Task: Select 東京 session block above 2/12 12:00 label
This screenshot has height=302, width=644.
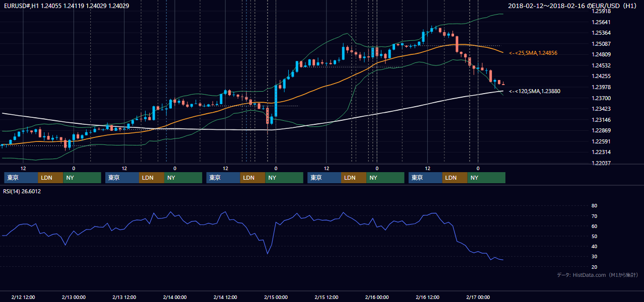Action: [21, 178]
